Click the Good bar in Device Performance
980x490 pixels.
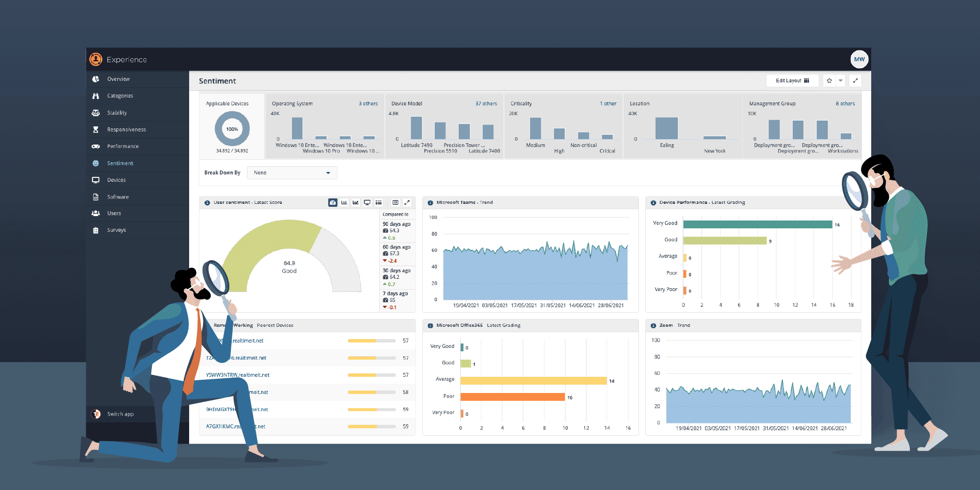pyautogui.click(x=725, y=241)
